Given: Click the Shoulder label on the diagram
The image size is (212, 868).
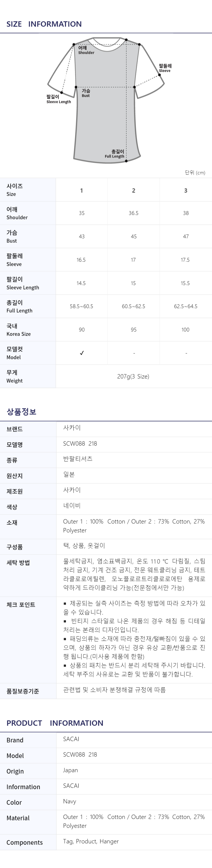Looking at the screenshot, I should point(86,50).
